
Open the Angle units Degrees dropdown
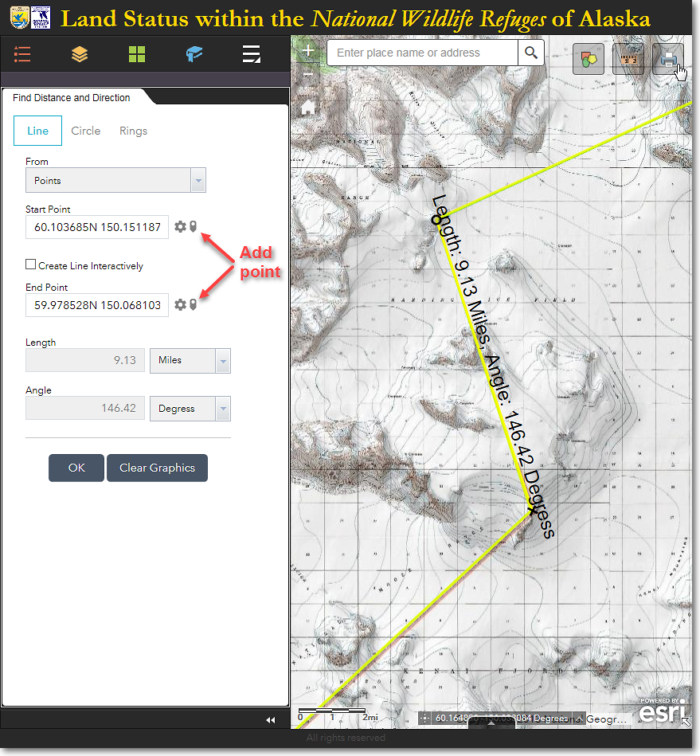[222, 409]
